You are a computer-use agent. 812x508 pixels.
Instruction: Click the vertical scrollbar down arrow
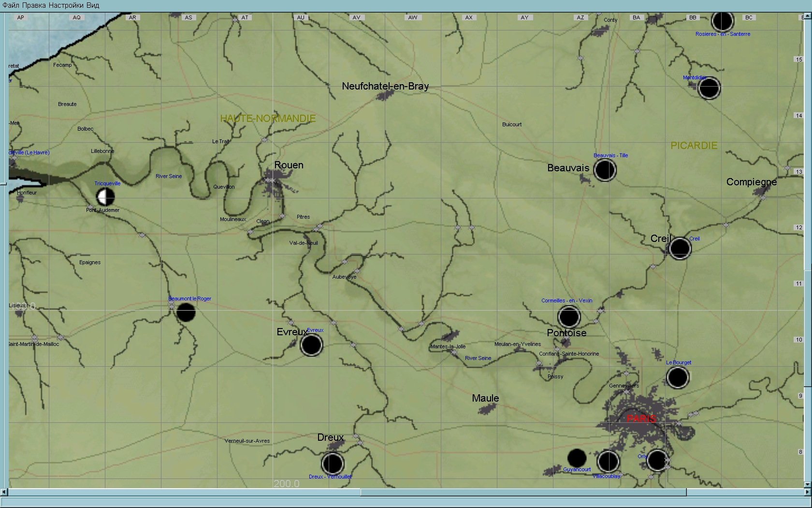(x=808, y=484)
